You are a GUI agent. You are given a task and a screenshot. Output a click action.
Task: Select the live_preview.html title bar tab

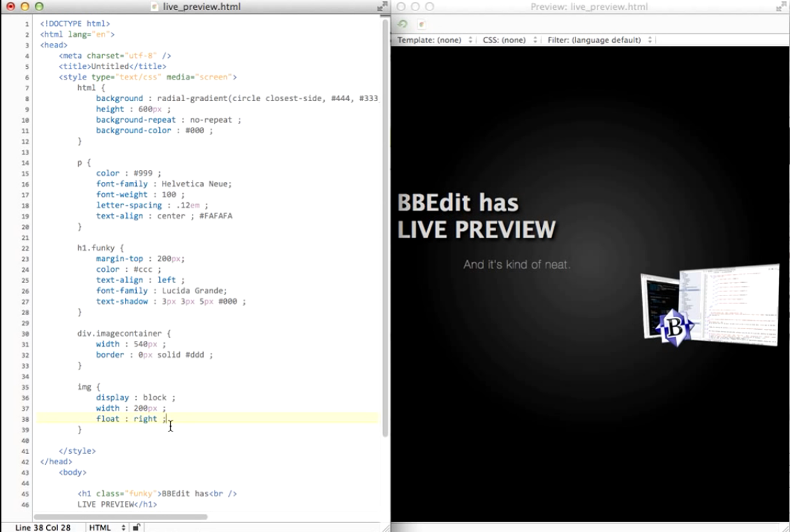point(202,8)
